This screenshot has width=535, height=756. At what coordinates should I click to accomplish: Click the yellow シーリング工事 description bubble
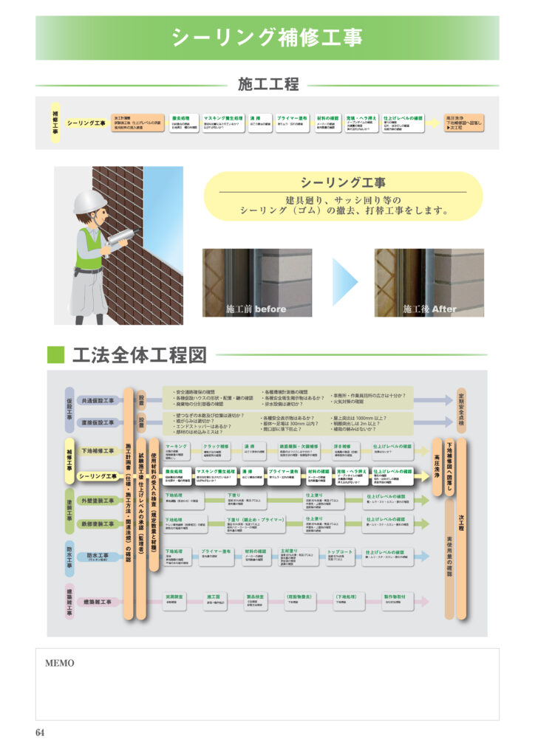[342, 196]
